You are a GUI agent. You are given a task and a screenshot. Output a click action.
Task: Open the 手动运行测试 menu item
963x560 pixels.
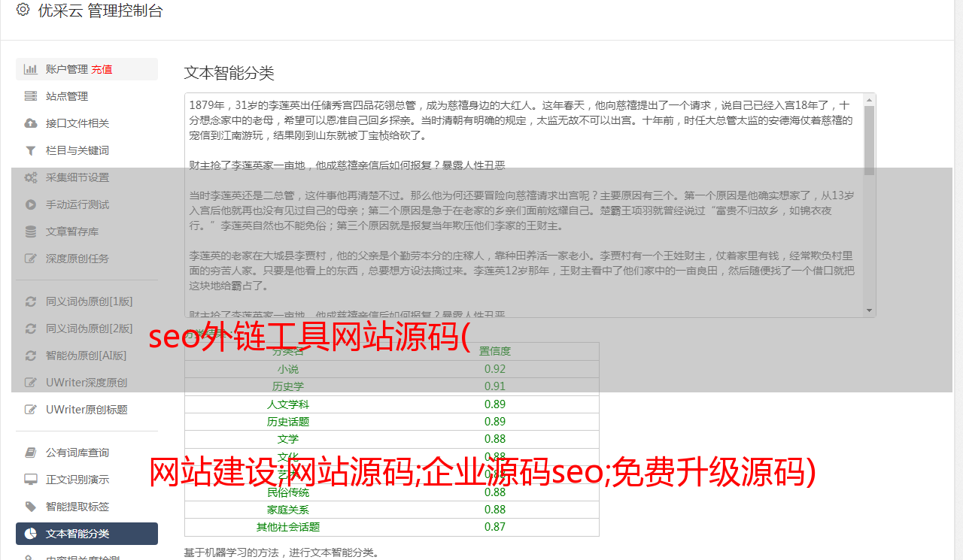87,204
